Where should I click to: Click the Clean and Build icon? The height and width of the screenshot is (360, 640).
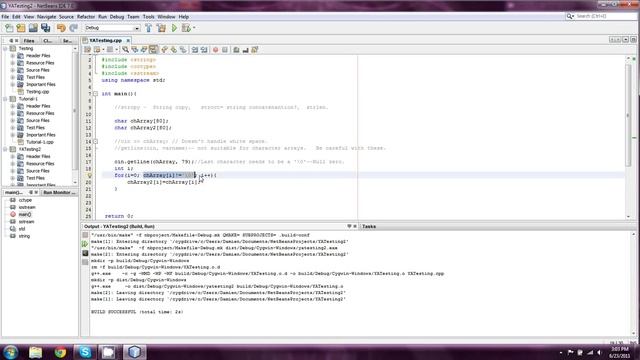pyautogui.click(x=161, y=28)
